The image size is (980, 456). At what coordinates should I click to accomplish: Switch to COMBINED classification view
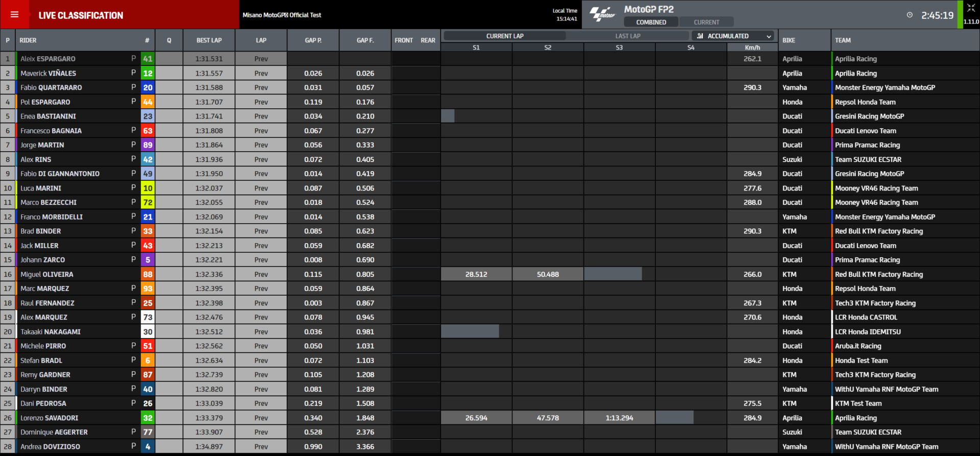[x=651, y=22]
